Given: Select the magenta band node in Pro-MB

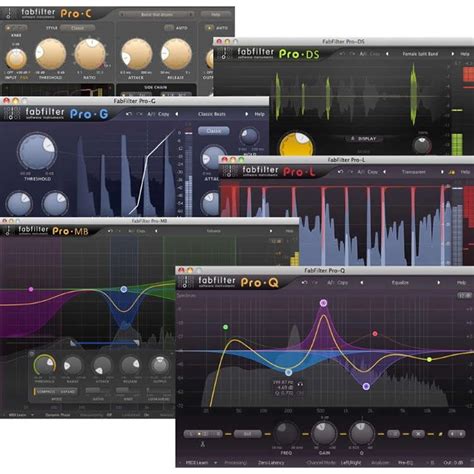Looking at the screenshot, I should 31,289.
